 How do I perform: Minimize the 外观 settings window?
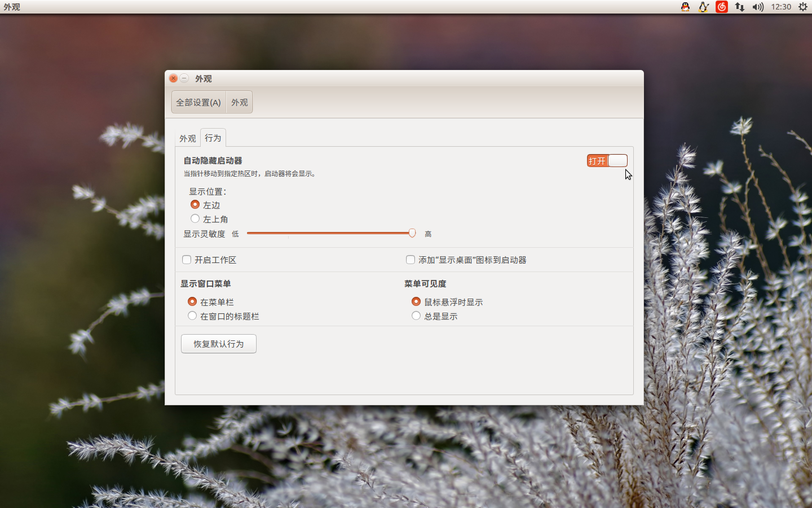(x=184, y=78)
